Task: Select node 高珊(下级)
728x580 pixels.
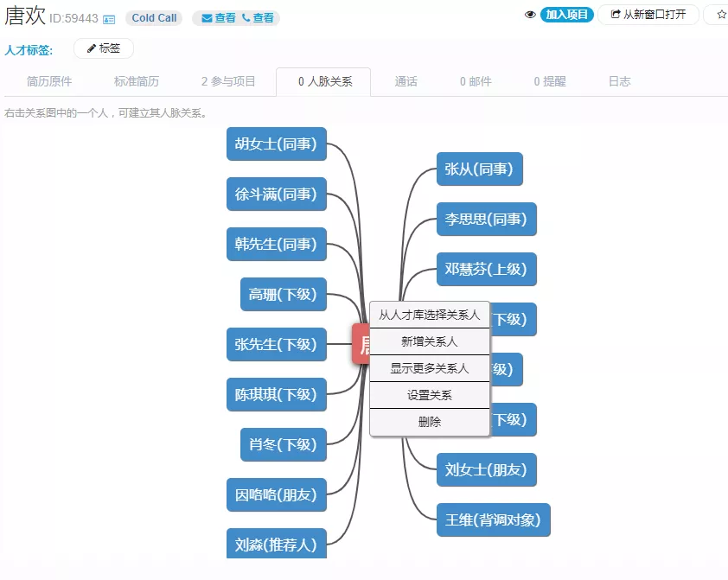Action: pyautogui.click(x=284, y=294)
